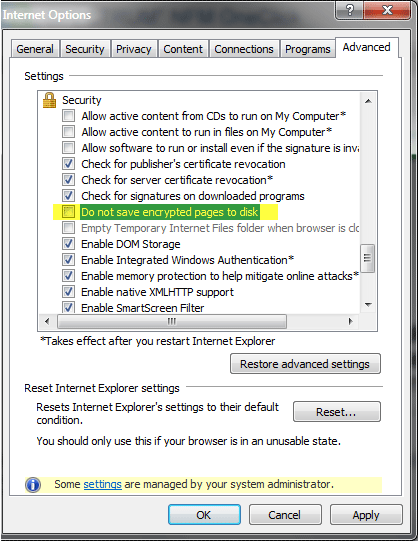Select the Connections tab

click(x=244, y=49)
